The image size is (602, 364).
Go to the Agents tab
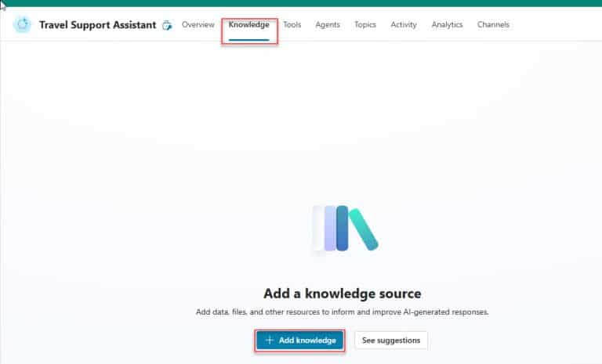(x=328, y=25)
